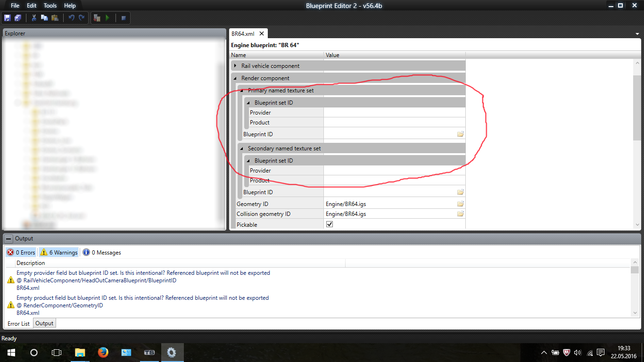Collapse the Output panel with the minus button
644x362 pixels.
8,239
